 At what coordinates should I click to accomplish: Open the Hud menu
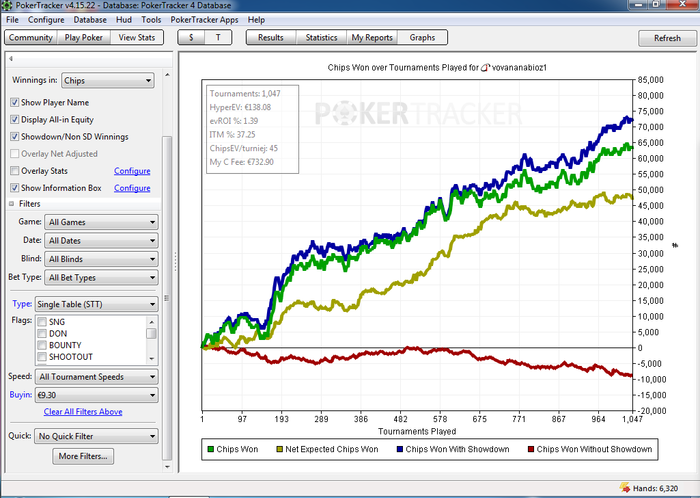[x=124, y=20]
